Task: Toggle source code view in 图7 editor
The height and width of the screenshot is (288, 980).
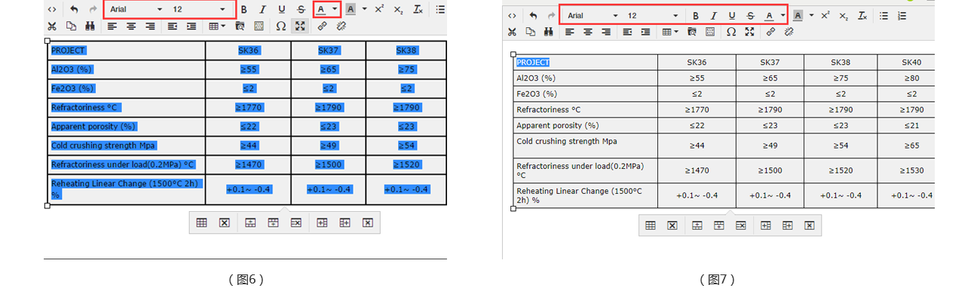Action: (x=513, y=15)
